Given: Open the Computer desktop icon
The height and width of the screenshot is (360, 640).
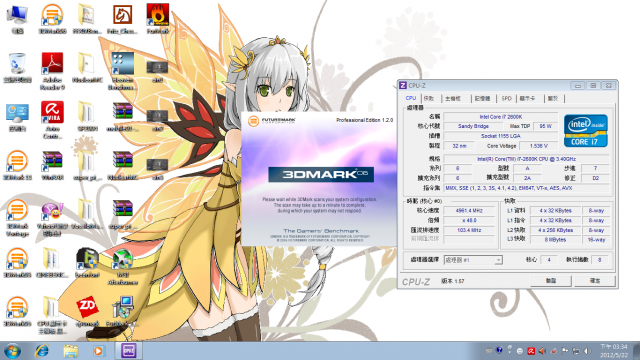Looking at the screenshot, I should point(17,18).
